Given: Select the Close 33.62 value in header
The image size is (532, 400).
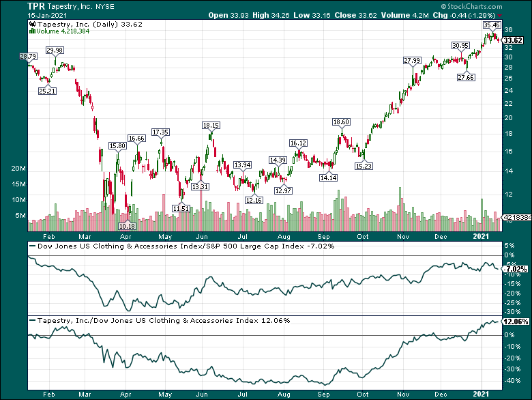Looking at the screenshot, I should [x=355, y=15].
